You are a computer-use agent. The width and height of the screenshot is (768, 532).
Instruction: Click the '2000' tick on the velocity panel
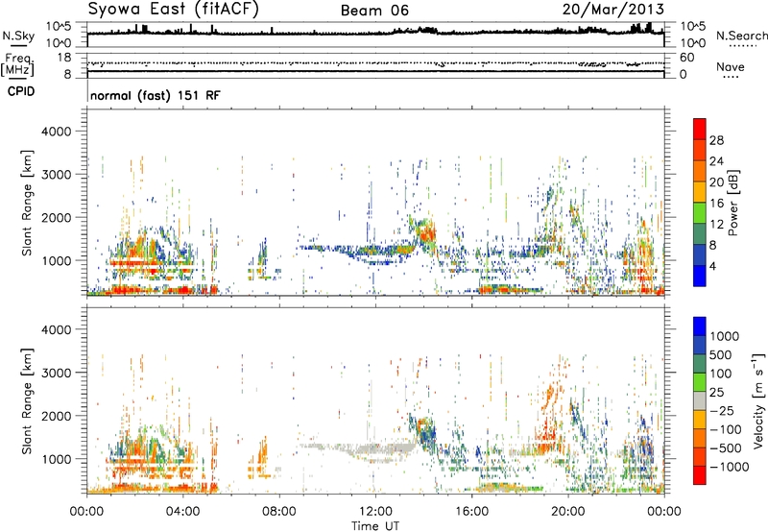(x=56, y=416)
